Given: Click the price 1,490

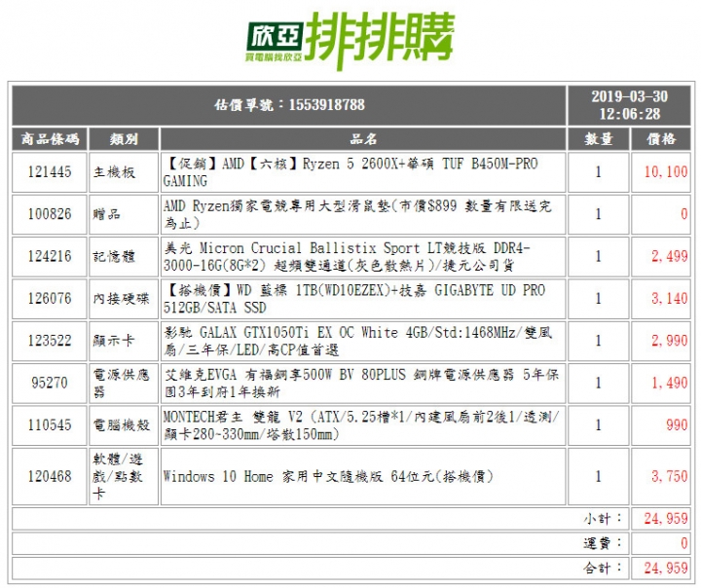Looking at the screenshot, I should (x=669, y=384).
